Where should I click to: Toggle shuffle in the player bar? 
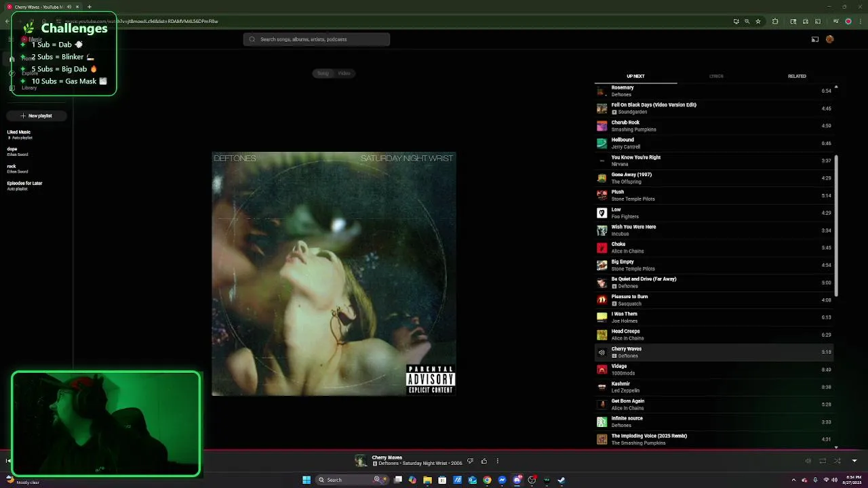tap(837, 461)
